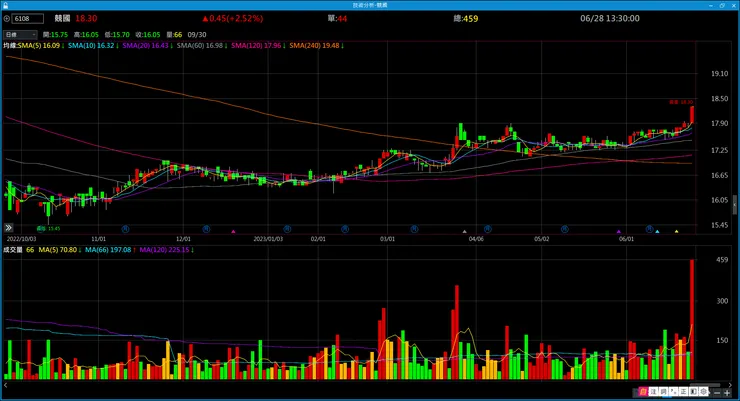Click the magenta triangle marker after 12/01

coord(233,232)
